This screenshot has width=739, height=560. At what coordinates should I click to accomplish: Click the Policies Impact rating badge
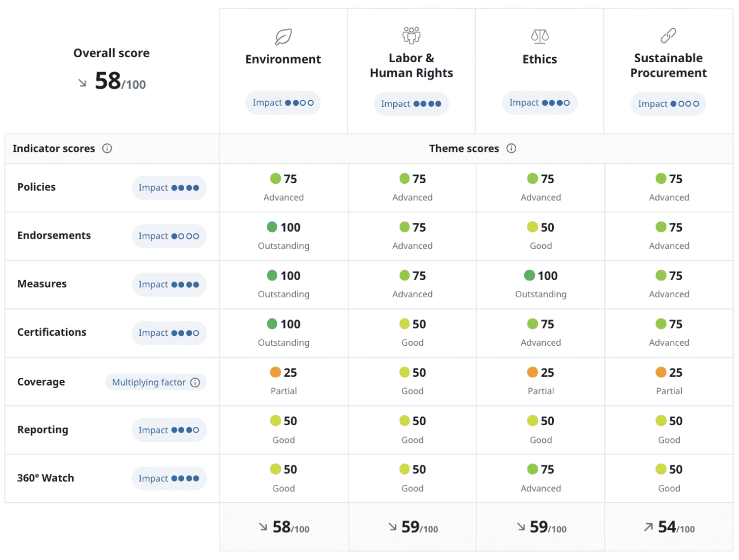(169, 188)
